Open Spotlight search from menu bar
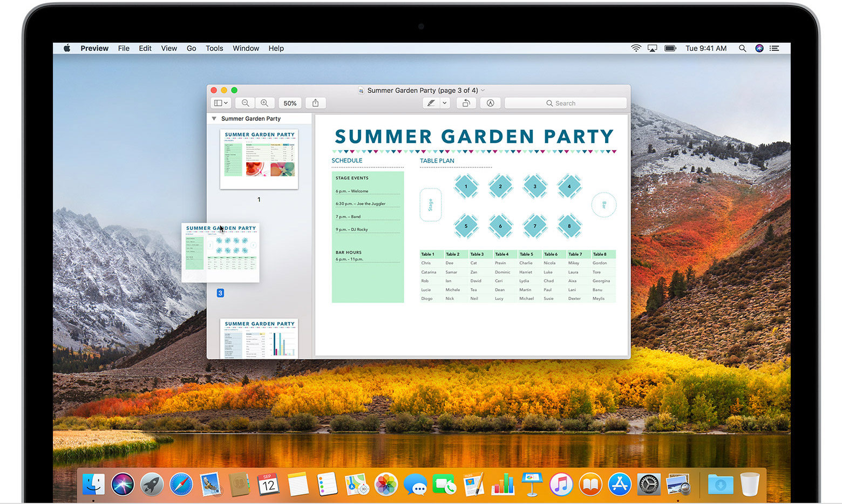Viewport: 842px width, 504px height. [743, 48]
